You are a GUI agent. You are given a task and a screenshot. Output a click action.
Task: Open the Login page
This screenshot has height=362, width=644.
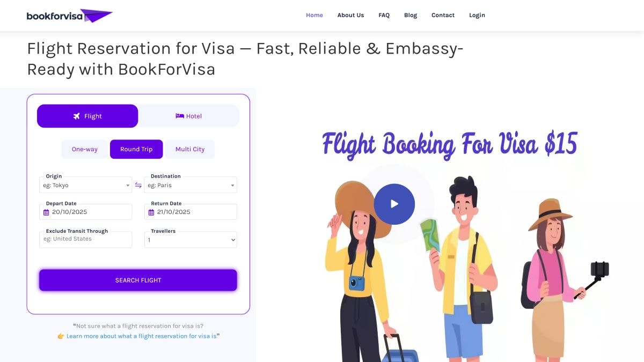[x=477, y=15]
